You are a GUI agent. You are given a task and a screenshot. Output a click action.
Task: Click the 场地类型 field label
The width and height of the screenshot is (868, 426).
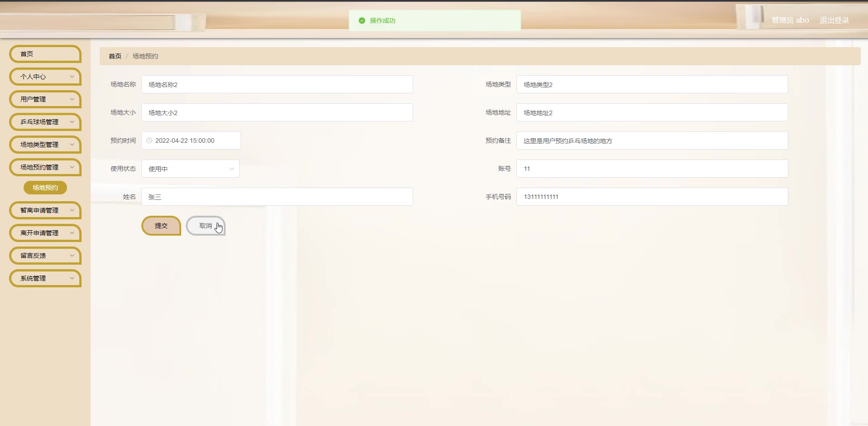[x=498, y=84]
